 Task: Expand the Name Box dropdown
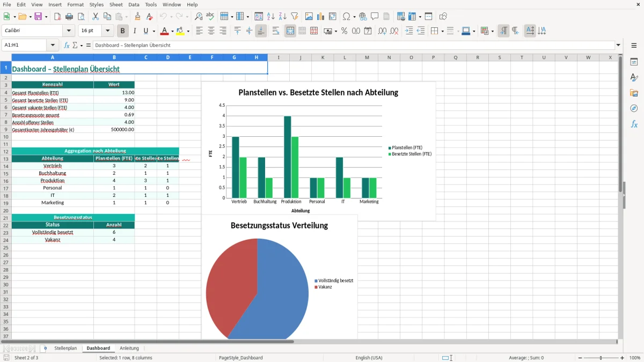pos(53,46)
